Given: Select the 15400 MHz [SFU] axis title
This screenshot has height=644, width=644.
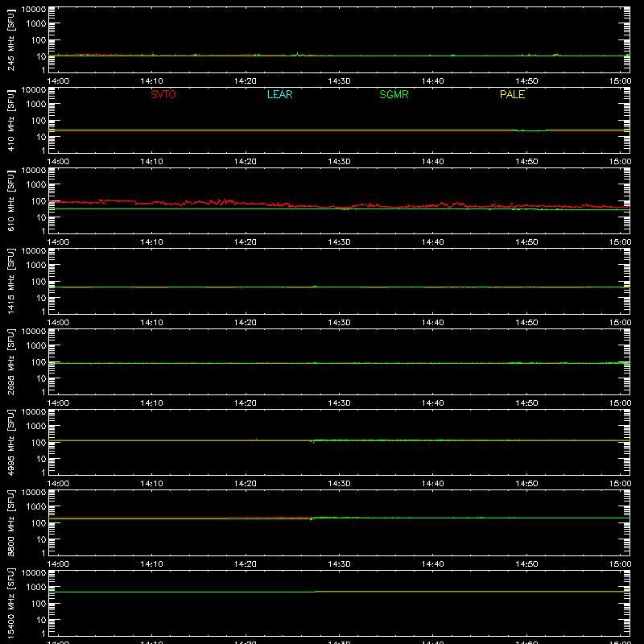Looking at the screenshot, I should pyautogui.click(x=10, y=603).
